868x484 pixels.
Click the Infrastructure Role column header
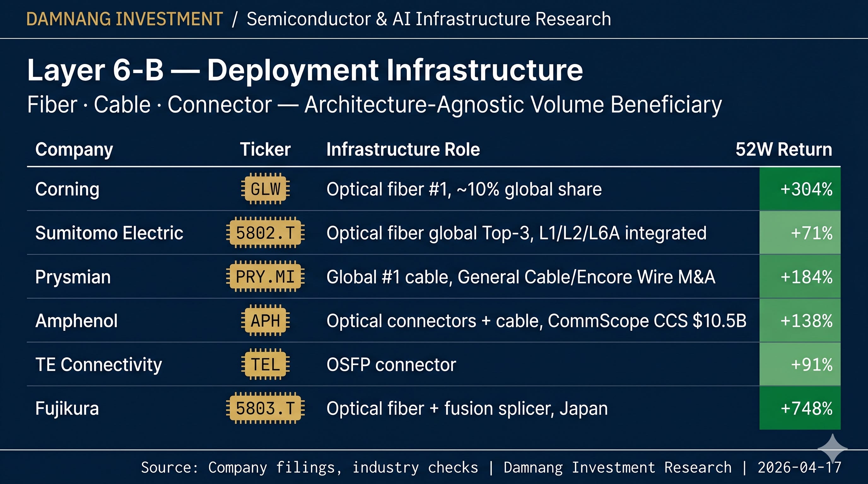pos(403,149)
